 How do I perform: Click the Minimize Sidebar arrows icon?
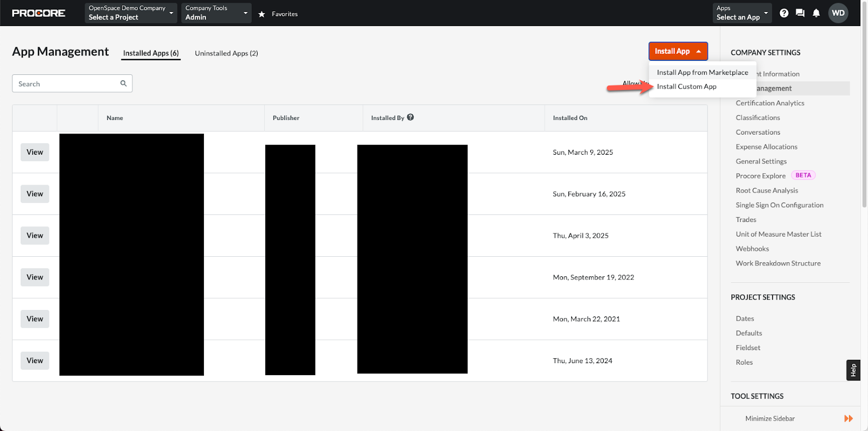[848, 419]
